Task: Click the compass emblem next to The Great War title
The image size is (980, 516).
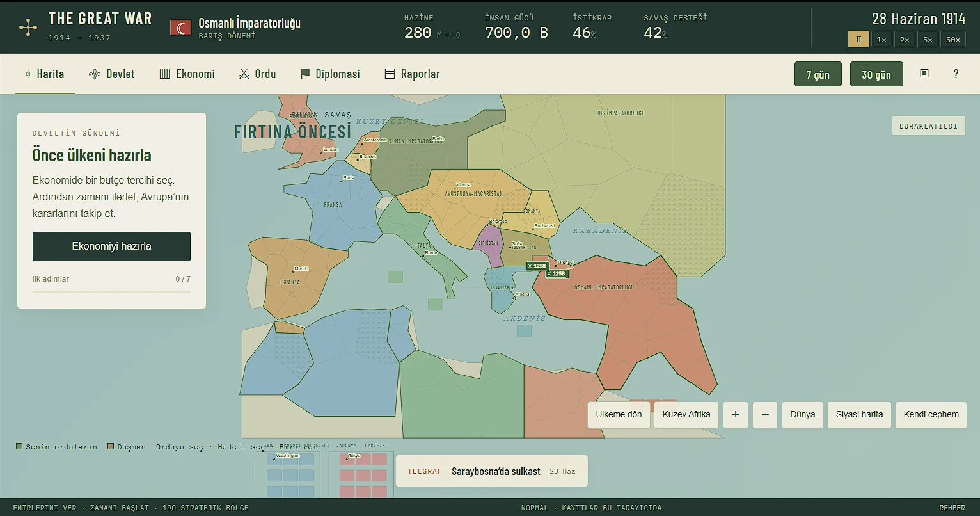Action: pos(28,27)
